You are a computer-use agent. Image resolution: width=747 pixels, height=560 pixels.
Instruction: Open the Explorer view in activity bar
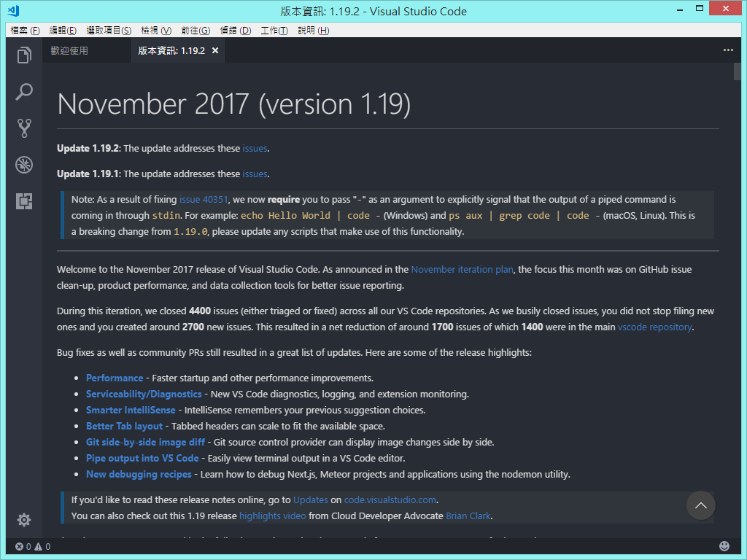pyautogui.click(x=24, y=55)
